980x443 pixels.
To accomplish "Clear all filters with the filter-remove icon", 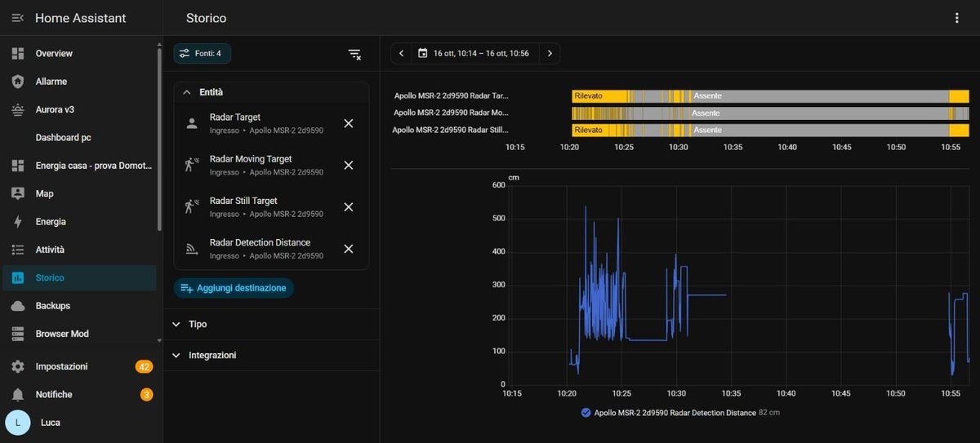I will click(x=354, y=54).
